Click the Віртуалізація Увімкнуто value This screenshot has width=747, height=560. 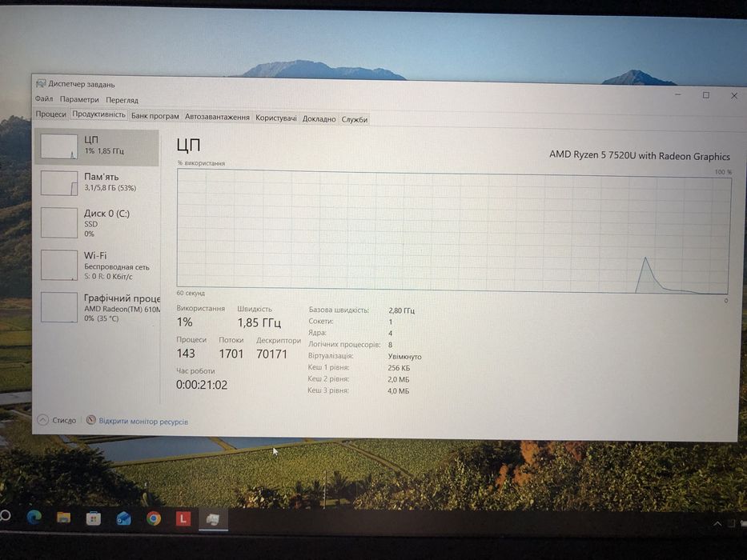[x=404, y=357]
